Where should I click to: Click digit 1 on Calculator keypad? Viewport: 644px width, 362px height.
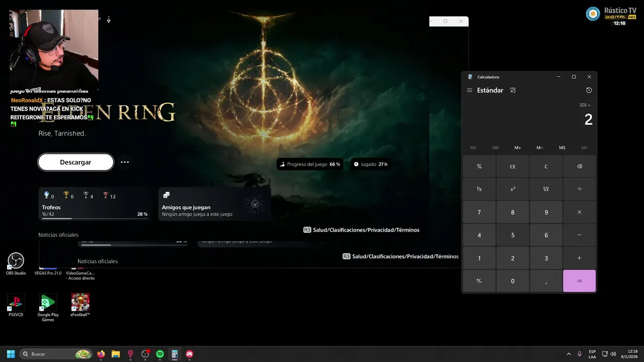coord(479,258)
